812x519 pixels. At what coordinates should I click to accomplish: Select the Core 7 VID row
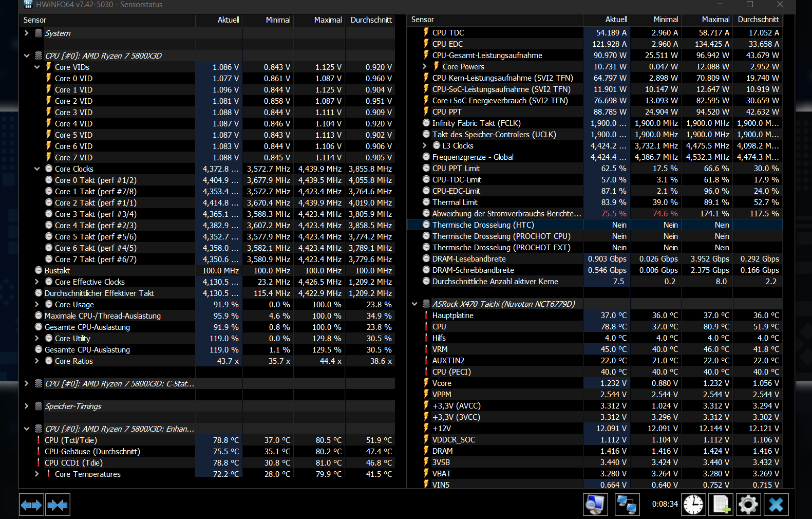coord(207,157)
